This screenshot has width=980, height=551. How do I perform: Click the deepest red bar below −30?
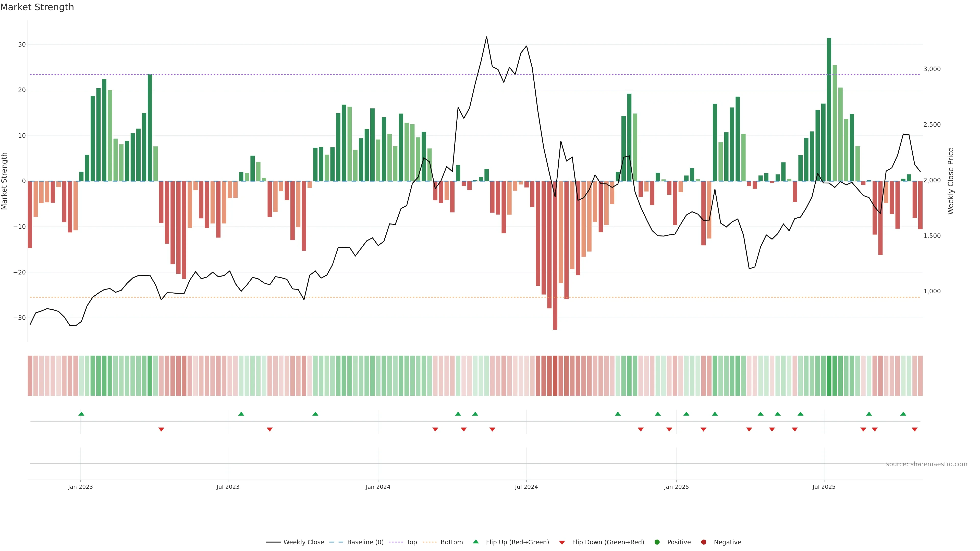pyautogui.click(x=555, y=255)
